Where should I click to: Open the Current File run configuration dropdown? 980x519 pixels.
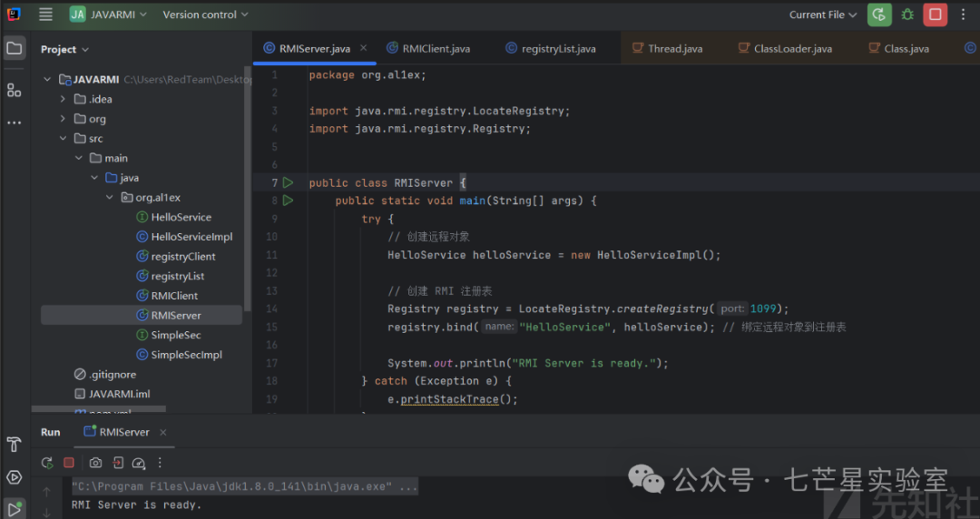(822, 15)
